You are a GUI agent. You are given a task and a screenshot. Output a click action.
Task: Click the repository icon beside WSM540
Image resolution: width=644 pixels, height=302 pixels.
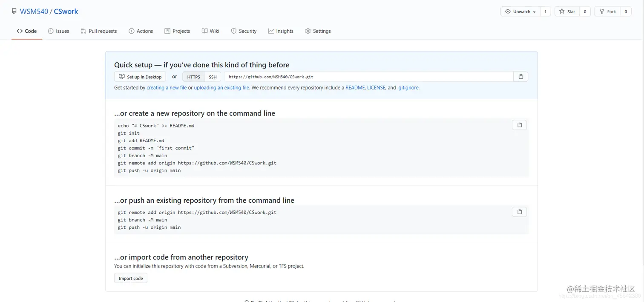click(x=14, y=12)
